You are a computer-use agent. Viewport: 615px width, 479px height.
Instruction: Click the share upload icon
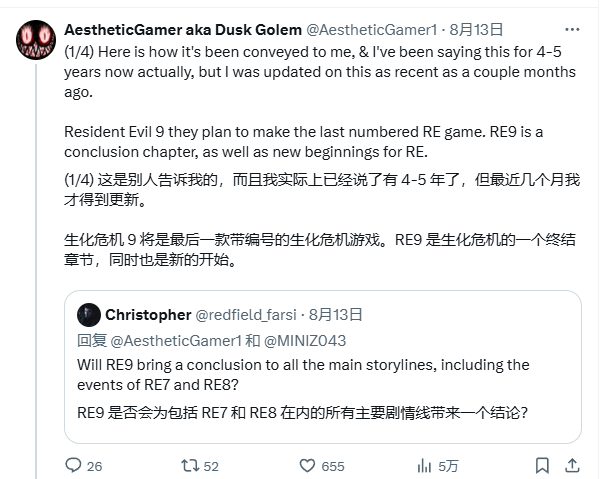click(x=572, y=465)
